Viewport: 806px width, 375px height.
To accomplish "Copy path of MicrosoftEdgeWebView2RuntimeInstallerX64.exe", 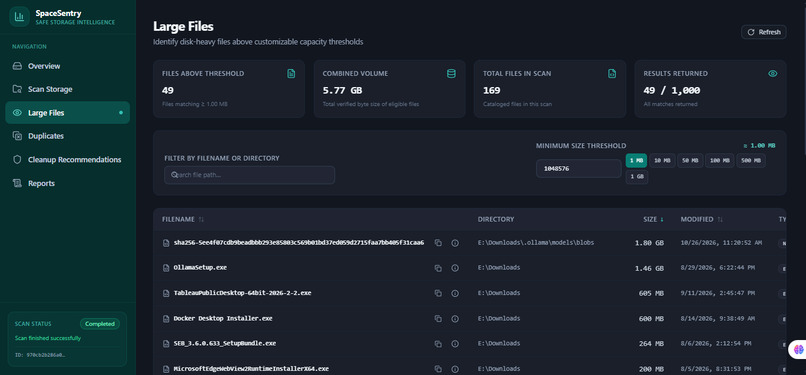I will click(438, 369).
